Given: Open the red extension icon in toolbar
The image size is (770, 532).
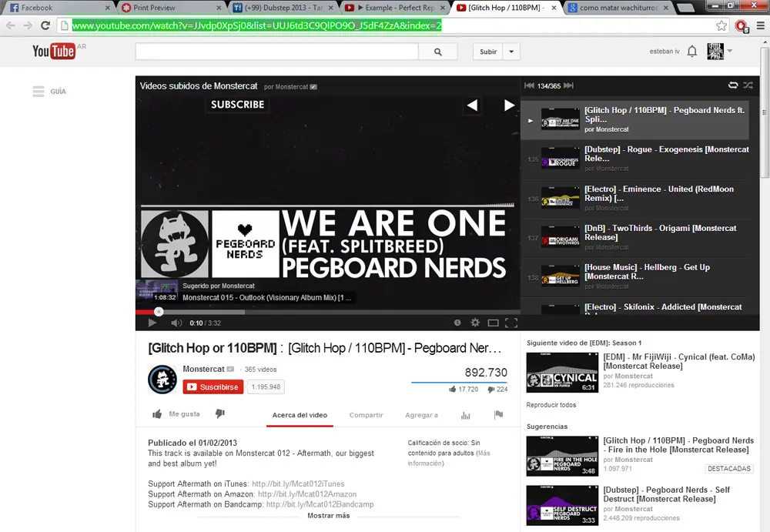Looking at the screenshot, I should click(x=742, y=26).
